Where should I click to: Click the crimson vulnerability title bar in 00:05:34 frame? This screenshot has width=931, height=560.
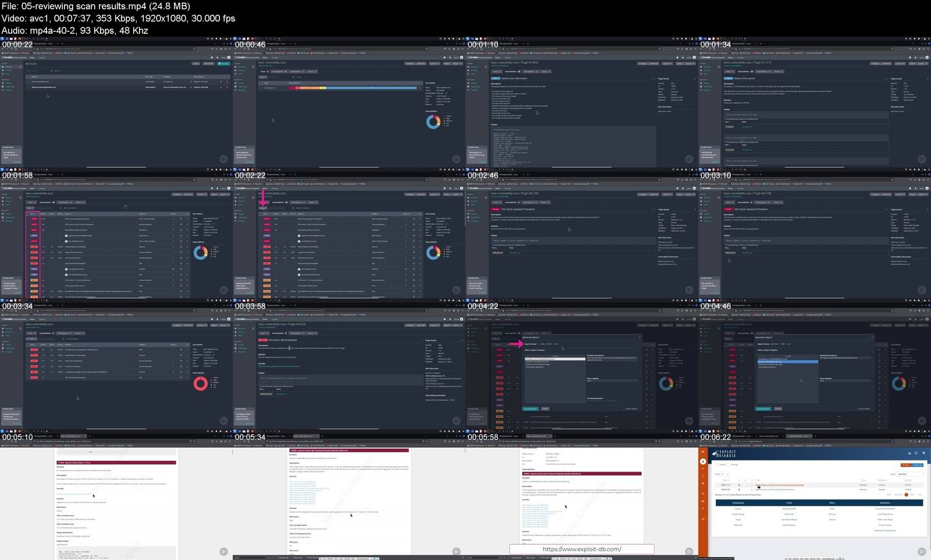click(x=349, y=450)
